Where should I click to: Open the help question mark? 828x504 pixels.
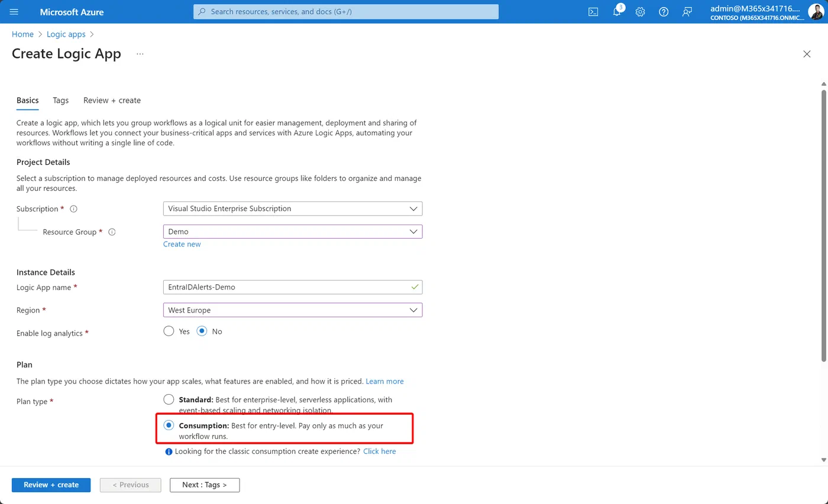[664, 12]
